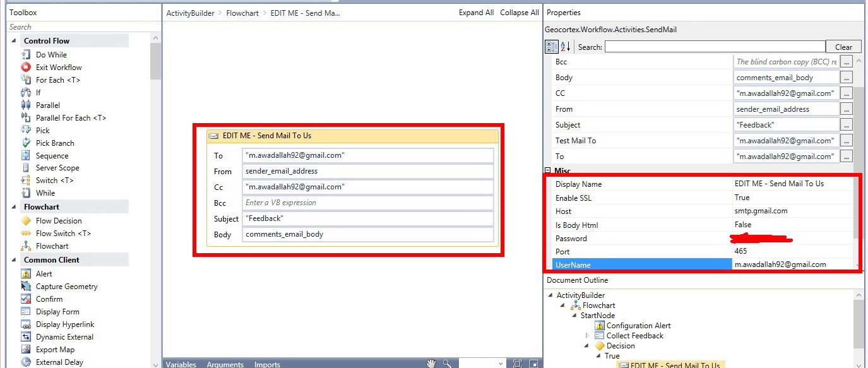Choose the Server Scope icon
This screenshot has height=368, width=868.
(26, 168)
